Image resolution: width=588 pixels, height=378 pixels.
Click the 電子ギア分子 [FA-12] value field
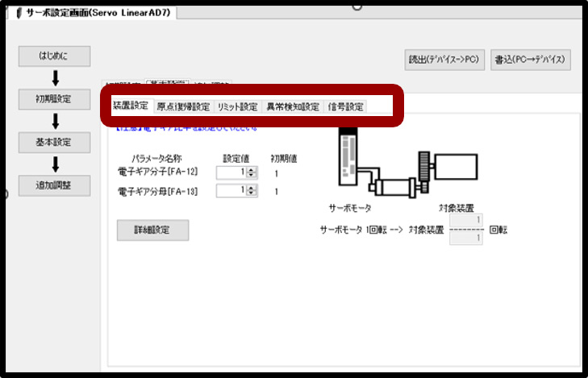pyautogui.click(x=231, y=172)
